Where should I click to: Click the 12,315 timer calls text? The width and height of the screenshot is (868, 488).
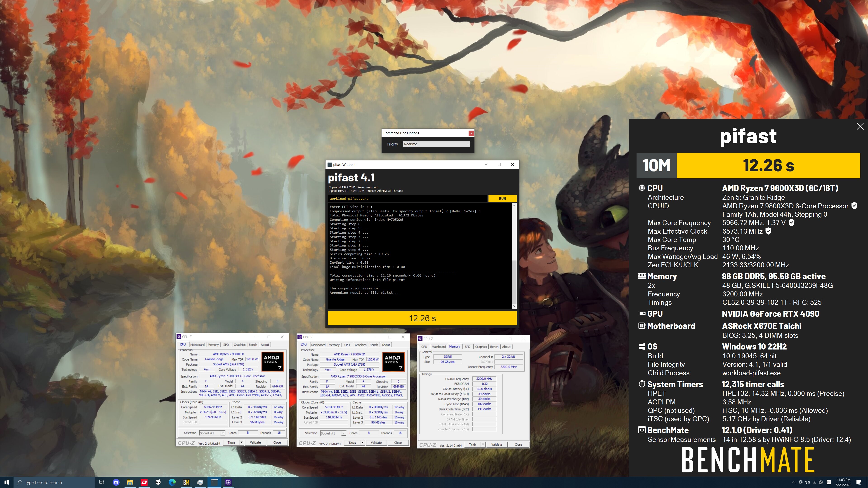(x=753, y=384)
